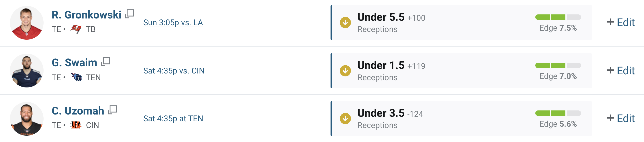Click G. Swaim's player headshot
The height and width of the screenshot is (142, 644).
27,71
